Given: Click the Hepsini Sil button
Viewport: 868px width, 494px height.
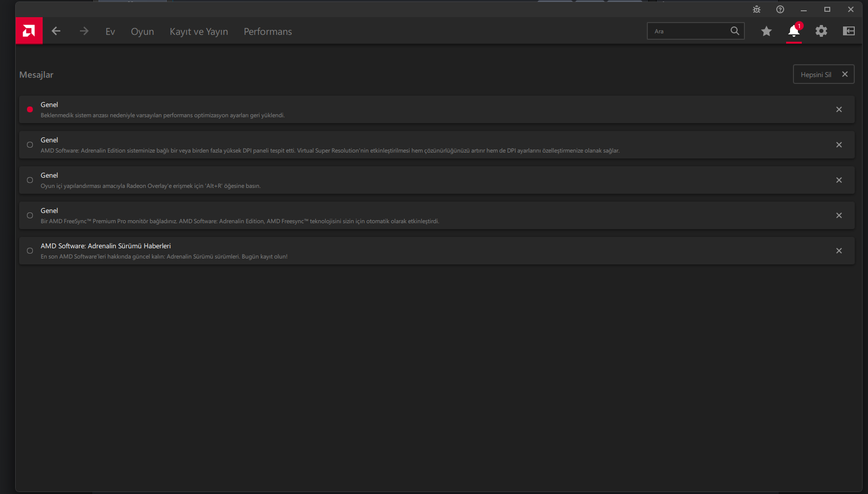Looking at the screenshot, I should coord(824,74).
